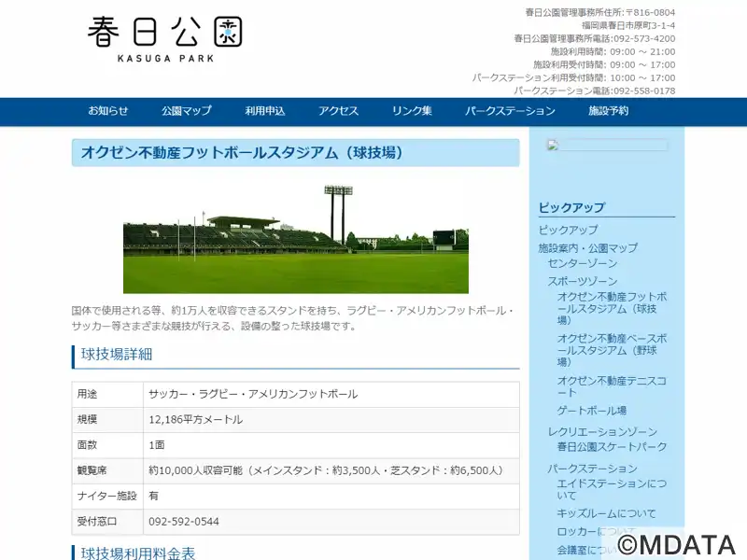
Task: Open the 春日公園スケートパーク sidebar link
Action: pyautogui.click(x=612, y=447)
